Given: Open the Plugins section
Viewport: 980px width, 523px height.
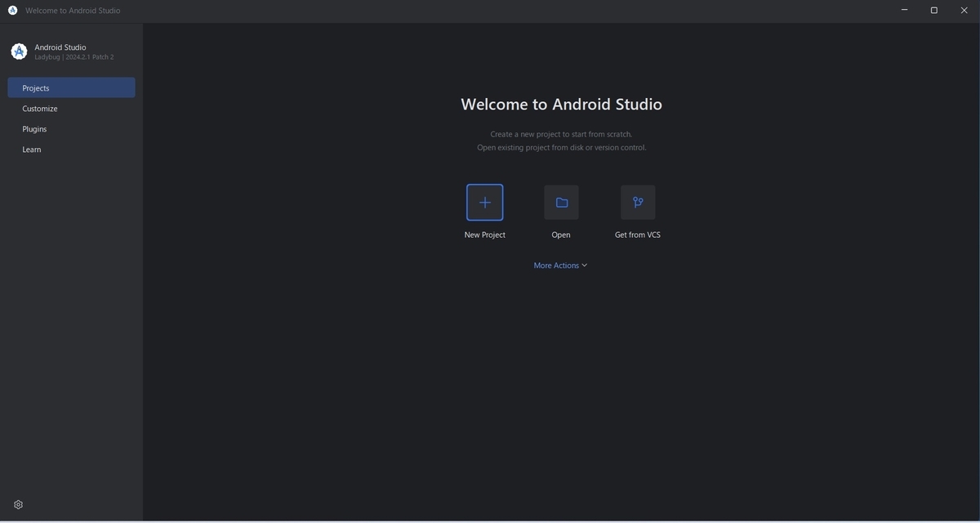Looking at the screenshot, I should tap(34, 128).
